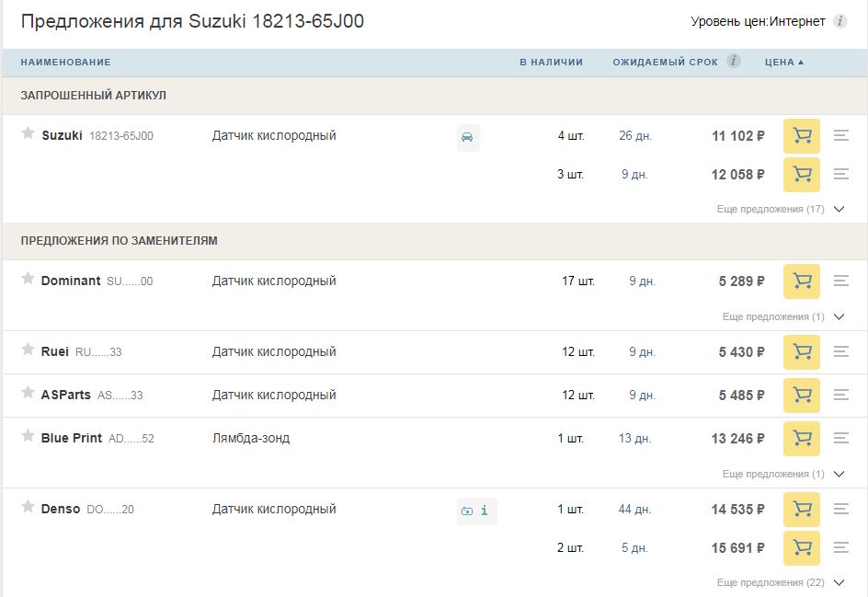Click ASParts article AS......33
Screen dimensions: 868x597
[120, 396]
